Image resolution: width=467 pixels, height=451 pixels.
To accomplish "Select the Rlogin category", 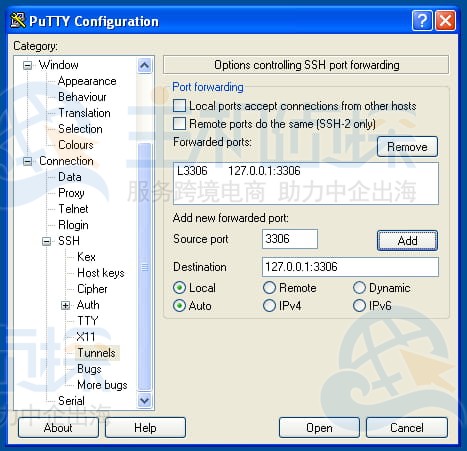I will point(73,225).
